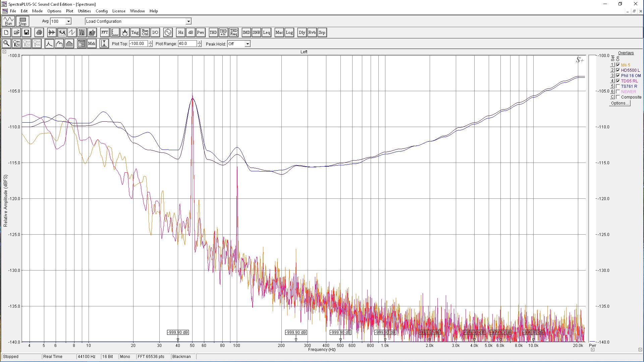The image size is (644, 362).
Task: Open the Scp scope utility
Action: (x=322, y=33)
